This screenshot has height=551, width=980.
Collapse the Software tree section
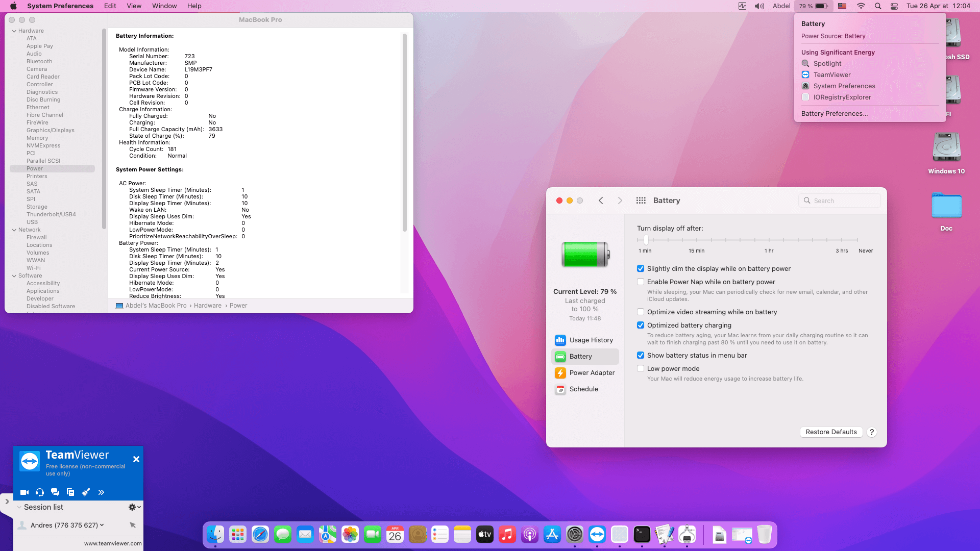tap(14, 276)
